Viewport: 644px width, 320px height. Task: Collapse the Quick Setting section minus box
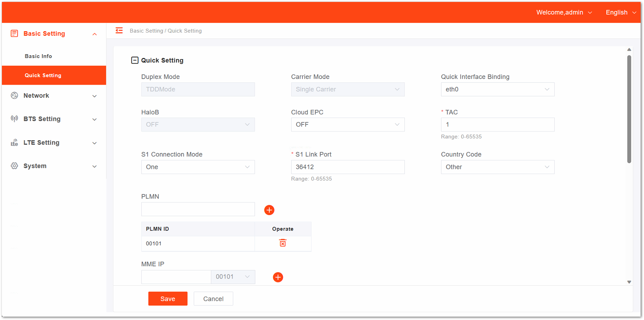click(134, 60)
